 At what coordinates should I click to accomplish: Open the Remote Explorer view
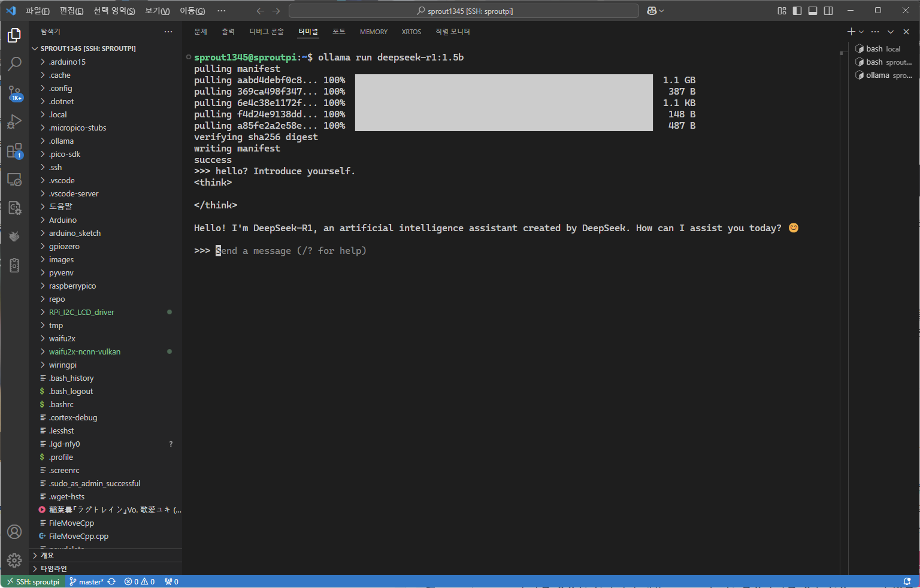14,179
